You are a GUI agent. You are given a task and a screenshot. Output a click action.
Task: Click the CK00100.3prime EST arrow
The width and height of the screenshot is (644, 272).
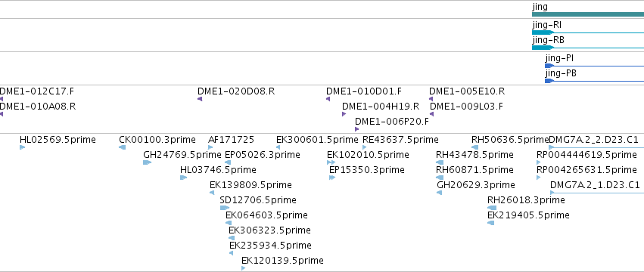click(x=122, y=147)
